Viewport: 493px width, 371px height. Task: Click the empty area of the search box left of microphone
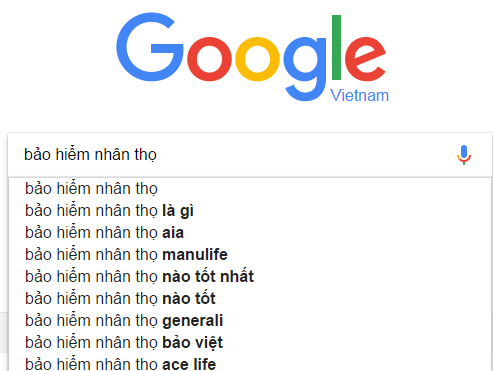(x=305, y=155)
